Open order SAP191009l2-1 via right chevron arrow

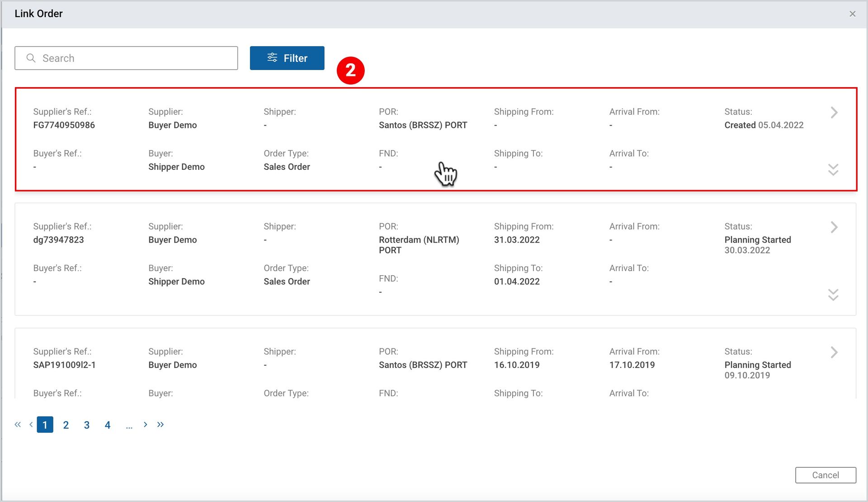[834, 352]
